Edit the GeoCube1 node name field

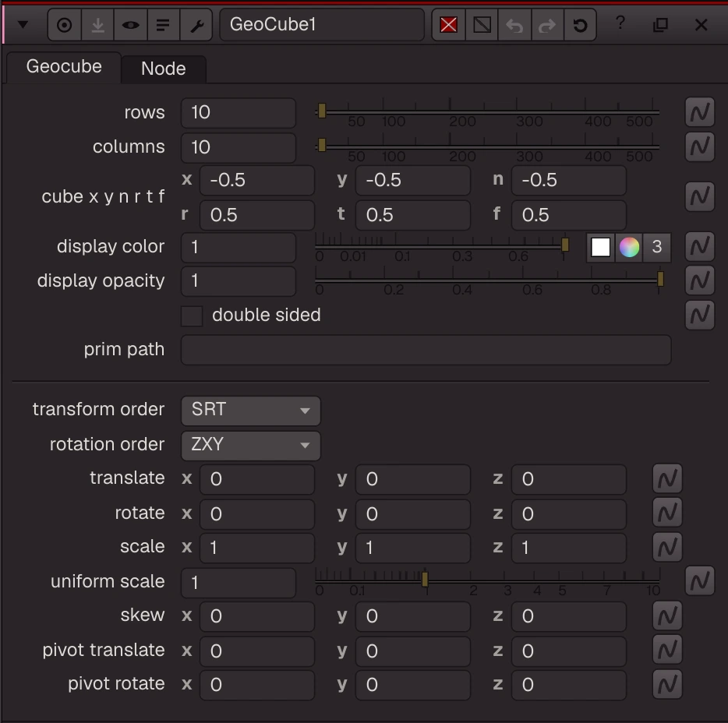(322, 25)
